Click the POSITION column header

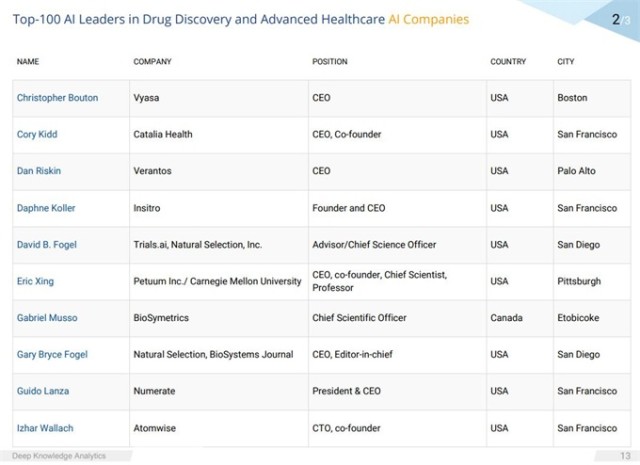coord(330,62)
